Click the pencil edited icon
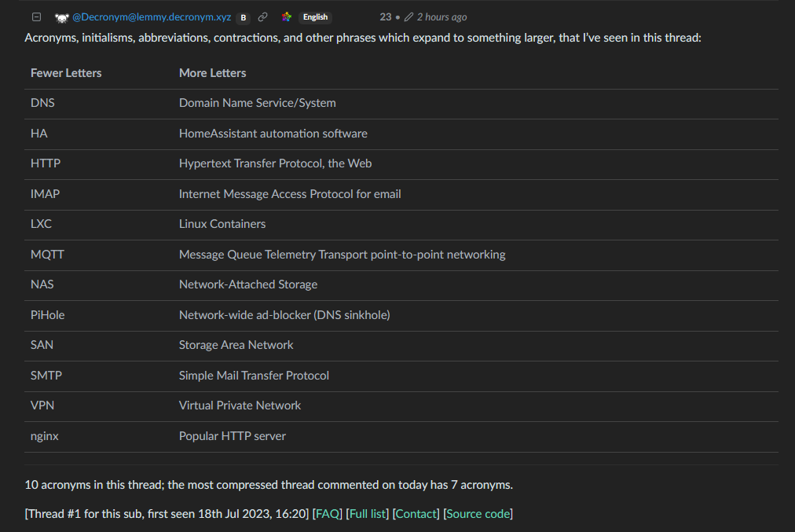795x532 pixels. pos(408,17)
